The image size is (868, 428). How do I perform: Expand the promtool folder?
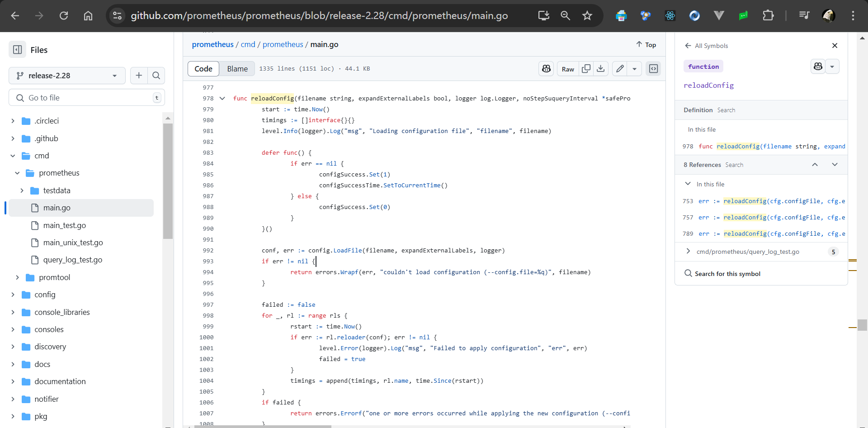(17, 277)
